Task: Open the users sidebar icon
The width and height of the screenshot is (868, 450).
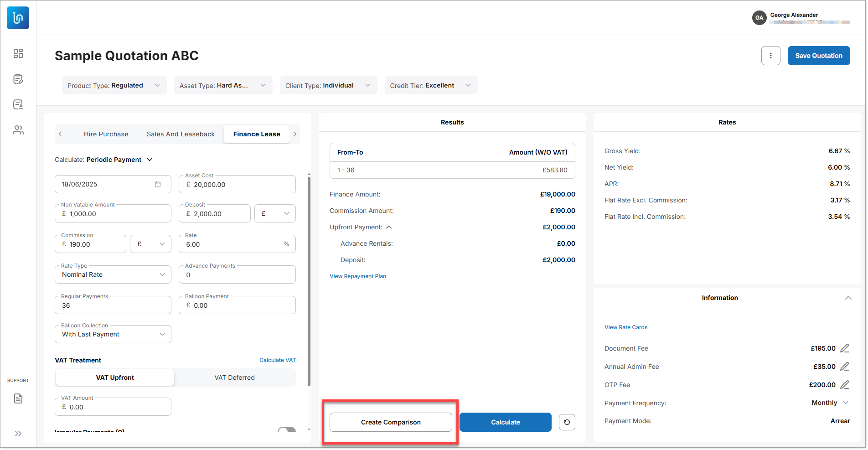Action: coord(18,130)
